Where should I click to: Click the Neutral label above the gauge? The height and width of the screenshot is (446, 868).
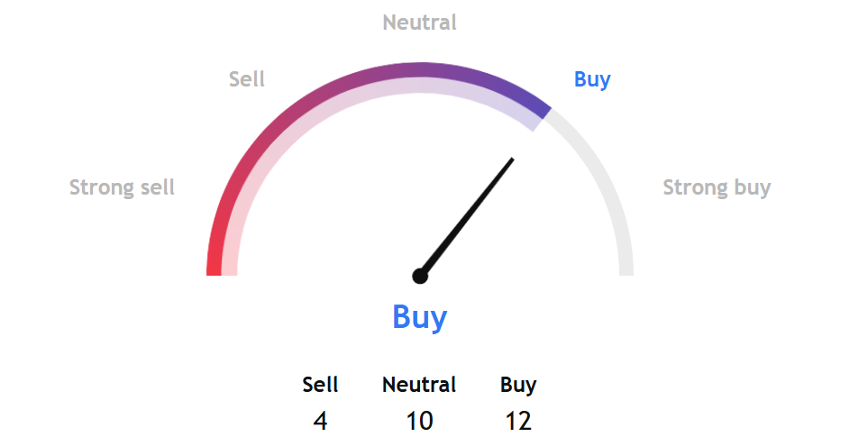tap(420, 23)
